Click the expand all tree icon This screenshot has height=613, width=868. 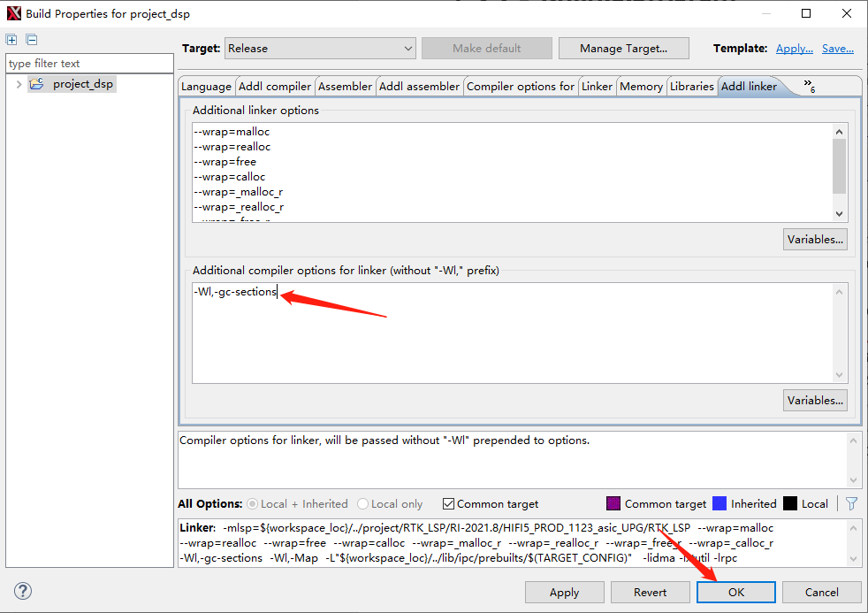click(11, 40)
